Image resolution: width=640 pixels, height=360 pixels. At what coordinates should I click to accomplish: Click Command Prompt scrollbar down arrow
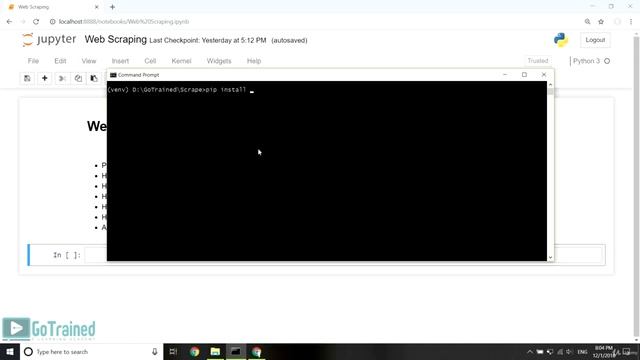550,258
